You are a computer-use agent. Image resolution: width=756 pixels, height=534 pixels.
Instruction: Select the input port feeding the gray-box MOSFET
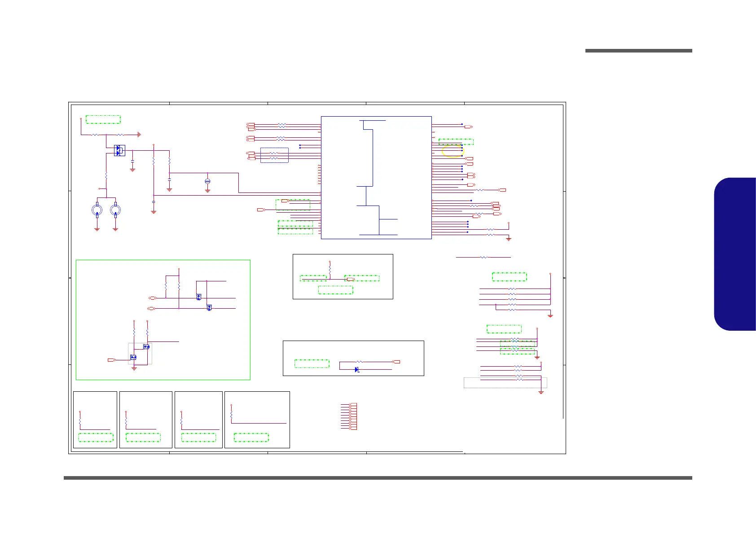111,360
